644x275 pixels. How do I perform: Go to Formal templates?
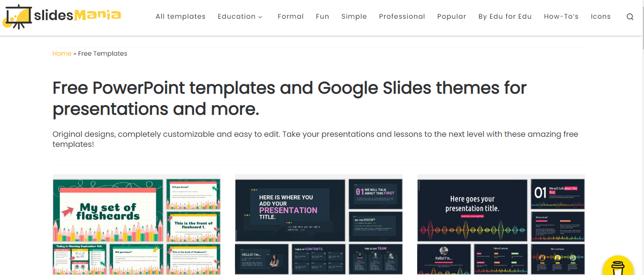[291, 16]
